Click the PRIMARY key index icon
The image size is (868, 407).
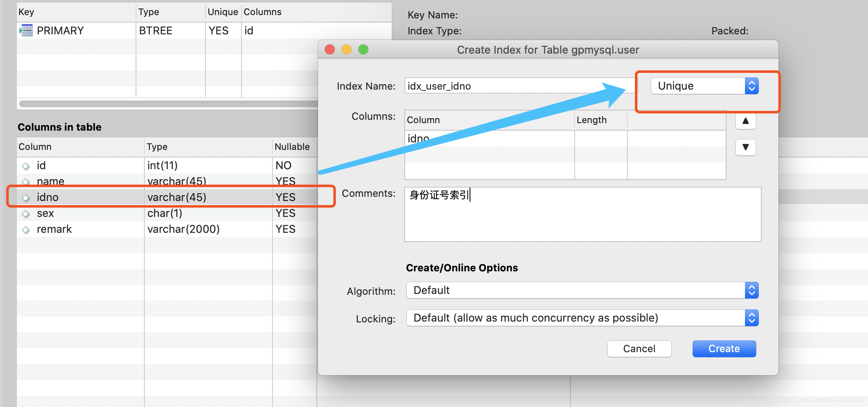coord(26,31)
